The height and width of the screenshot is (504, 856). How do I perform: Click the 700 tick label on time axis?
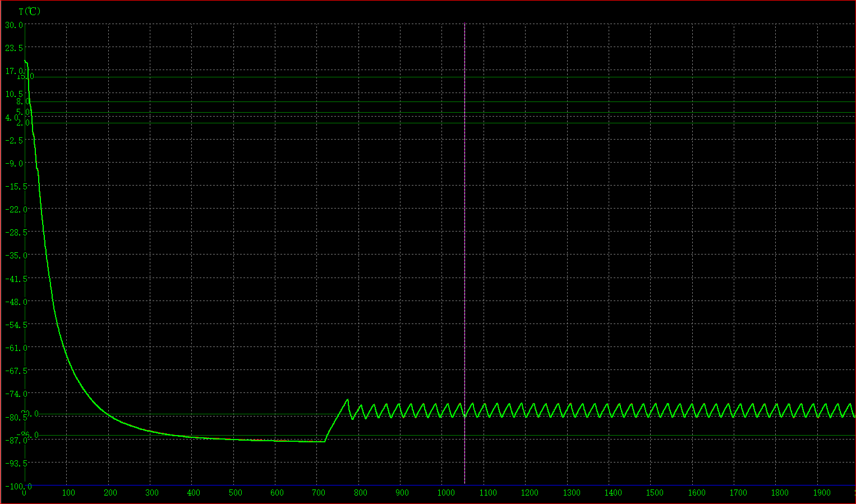318,493
